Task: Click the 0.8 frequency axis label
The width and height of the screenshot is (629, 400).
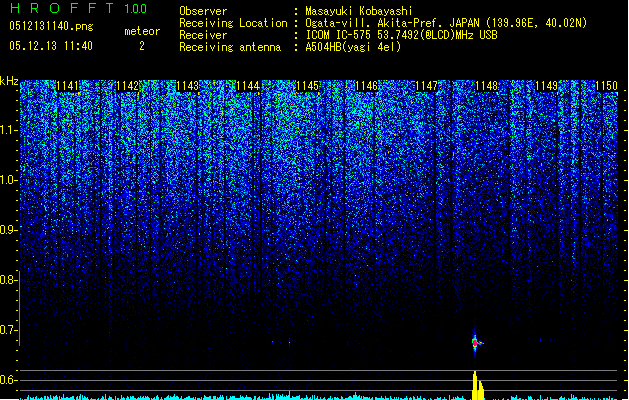Action: pyautogui.click(x=8, y=280)
